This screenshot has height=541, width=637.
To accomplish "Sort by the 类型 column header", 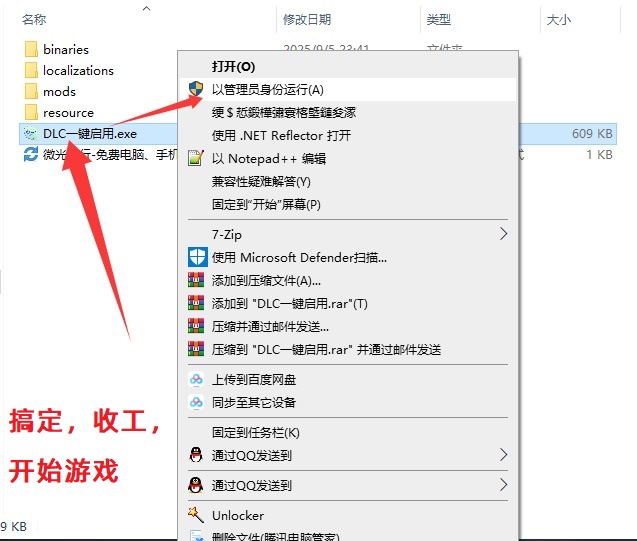I will pyautogui.click(x=439, y=19).
